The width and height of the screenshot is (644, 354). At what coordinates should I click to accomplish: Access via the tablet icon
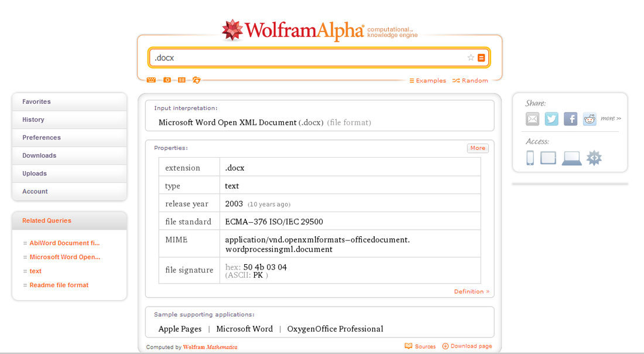[549, 158]
